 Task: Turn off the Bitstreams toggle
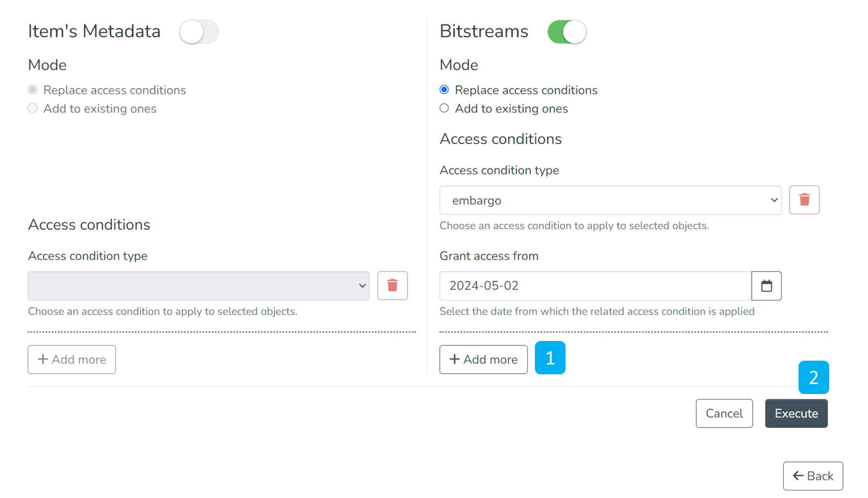pos(567,32)
